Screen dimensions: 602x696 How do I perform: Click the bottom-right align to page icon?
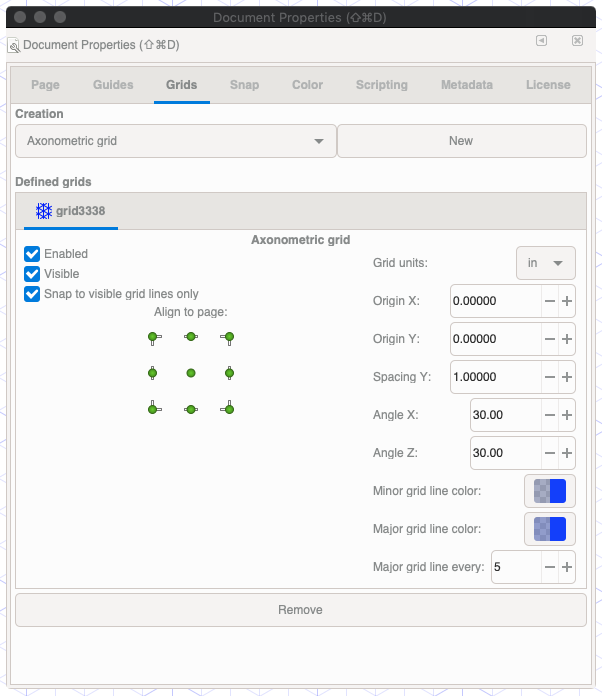click(228, 408)
